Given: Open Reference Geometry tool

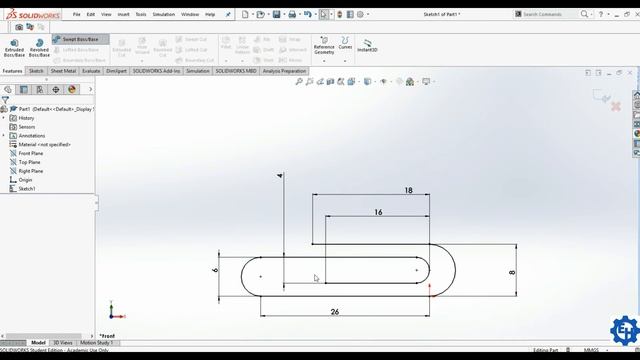Looking at the screenshot, I should pyautogui.click(x=324, y=46).
